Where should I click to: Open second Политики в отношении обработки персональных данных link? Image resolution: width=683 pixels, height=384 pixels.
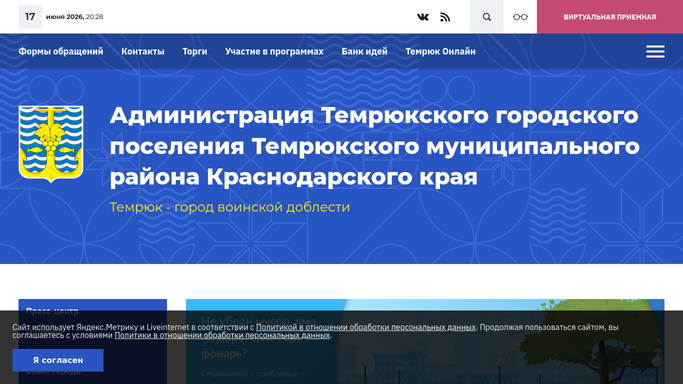222,335
